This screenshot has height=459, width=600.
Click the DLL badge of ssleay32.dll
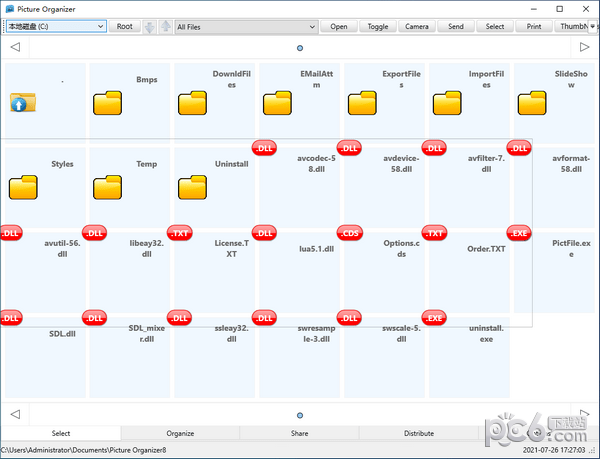[x=179, y=318]
